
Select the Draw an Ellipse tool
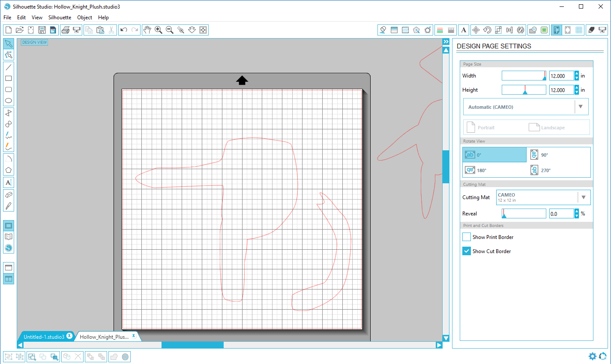click(9, 101)
